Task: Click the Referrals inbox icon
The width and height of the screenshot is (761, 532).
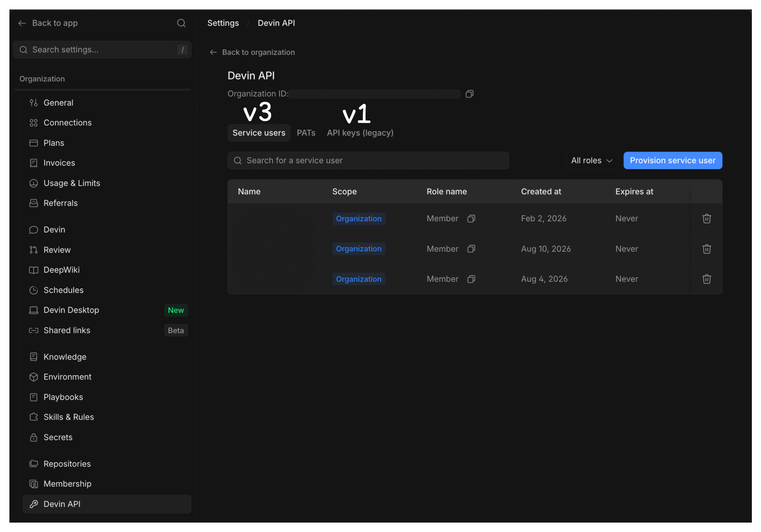Action: [x=34, y=203]
